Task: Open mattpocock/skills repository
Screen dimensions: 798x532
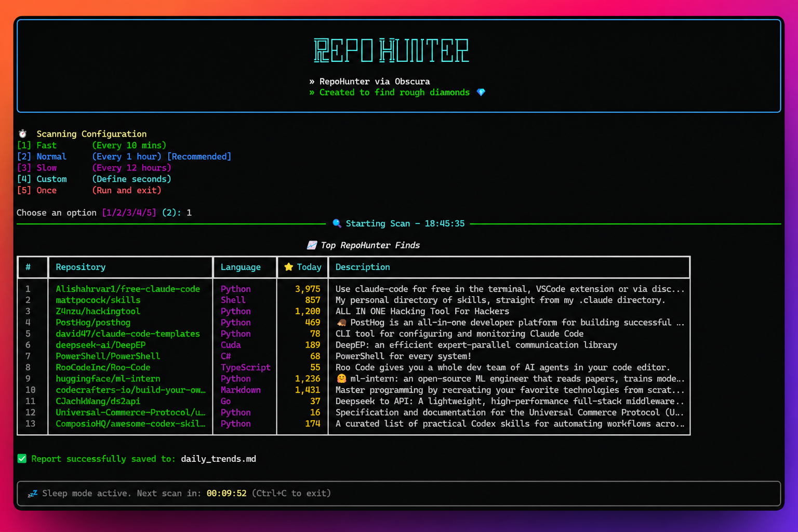Action: [x=98, y=300]
